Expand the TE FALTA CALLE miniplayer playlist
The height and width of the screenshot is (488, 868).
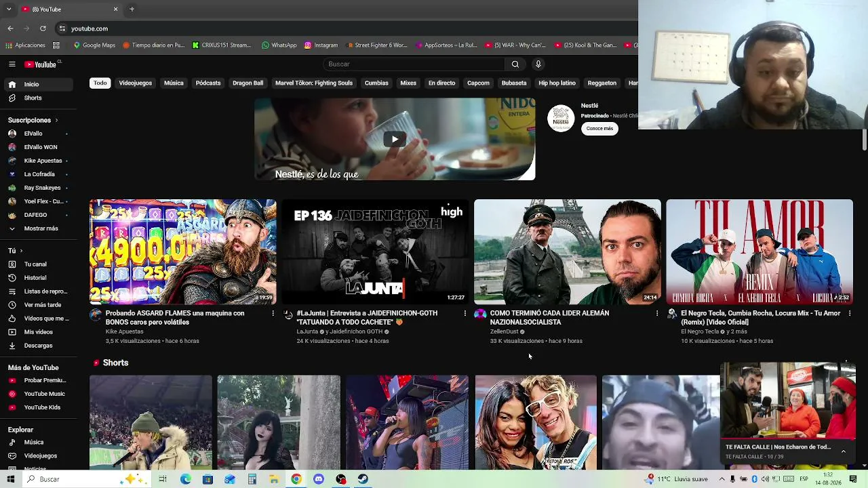[844, 451]
